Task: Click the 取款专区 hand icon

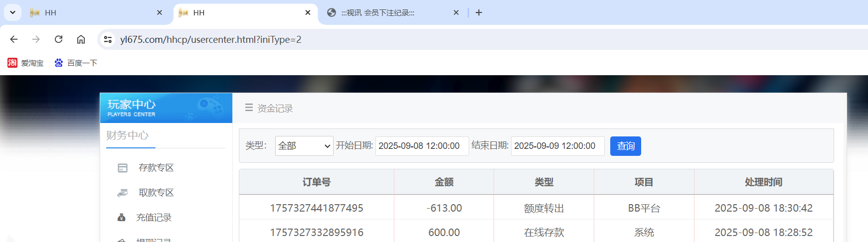Action: tap(123, 193)
